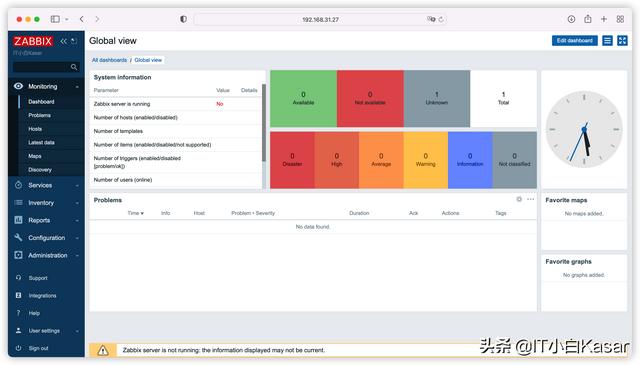The width and height of the screenshot is (640, 365).
Task: Click green Available hosts tile
Action: (x=303, y=98)
